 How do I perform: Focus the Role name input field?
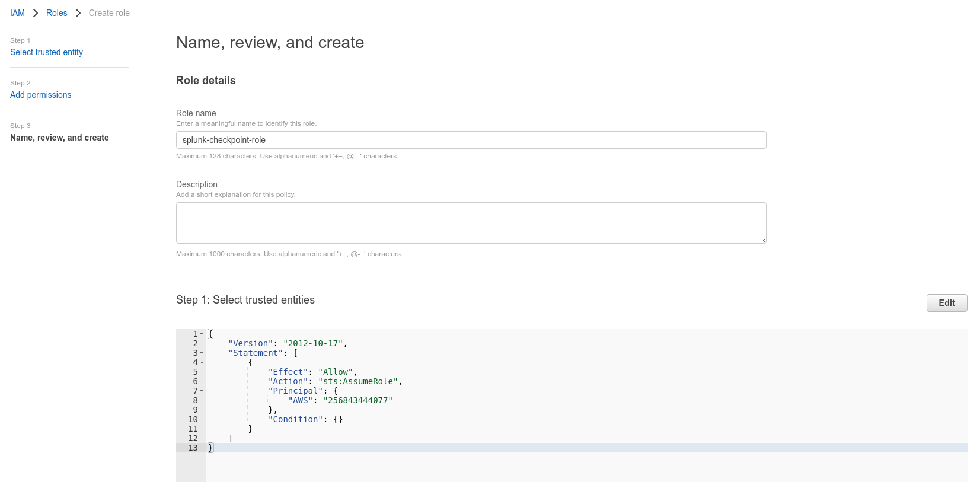471,140
